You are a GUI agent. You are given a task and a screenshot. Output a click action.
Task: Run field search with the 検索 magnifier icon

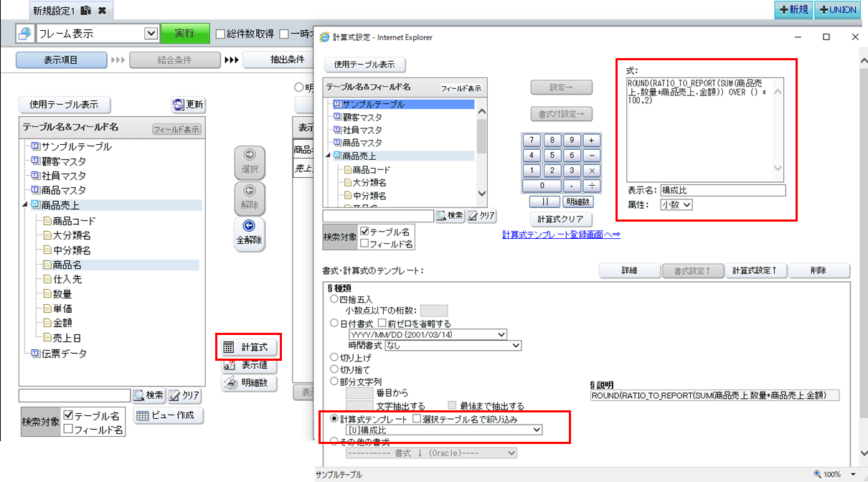point(149,395)
